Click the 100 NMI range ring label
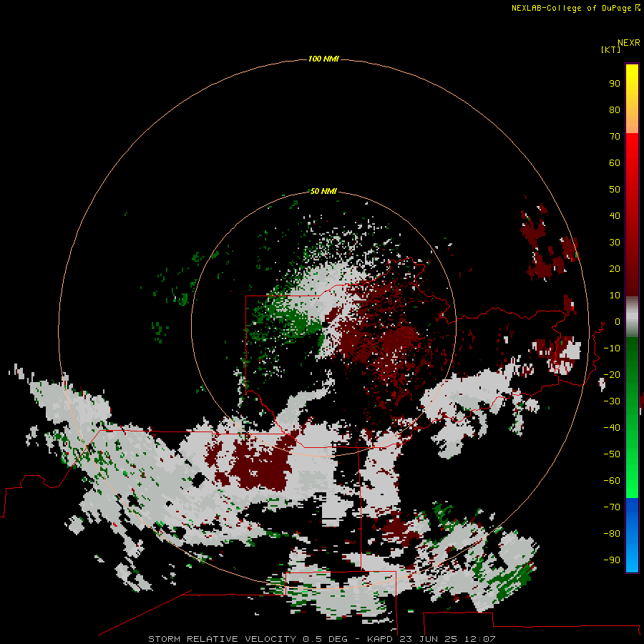644x644 pixels. pos(323,59)
